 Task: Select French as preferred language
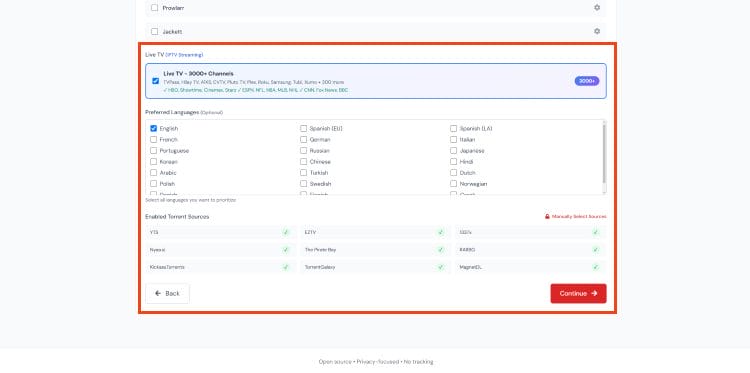[154, 140]
